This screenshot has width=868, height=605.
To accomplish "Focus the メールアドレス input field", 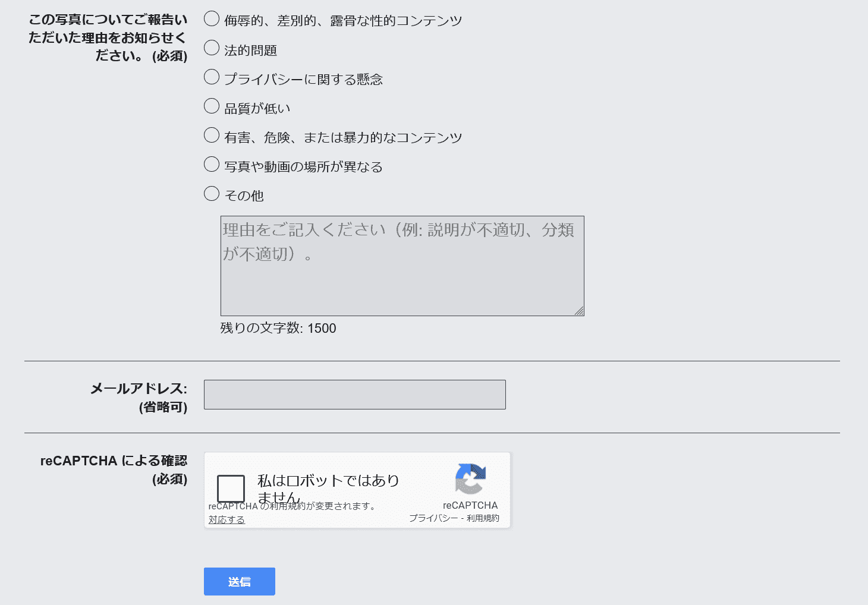I will point(354,395).
